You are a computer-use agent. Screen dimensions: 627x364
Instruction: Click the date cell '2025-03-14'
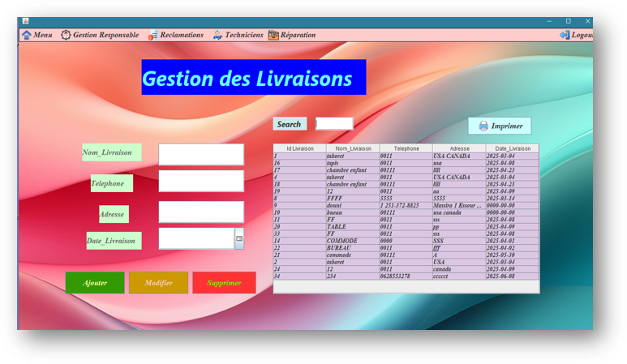(513, 199)
